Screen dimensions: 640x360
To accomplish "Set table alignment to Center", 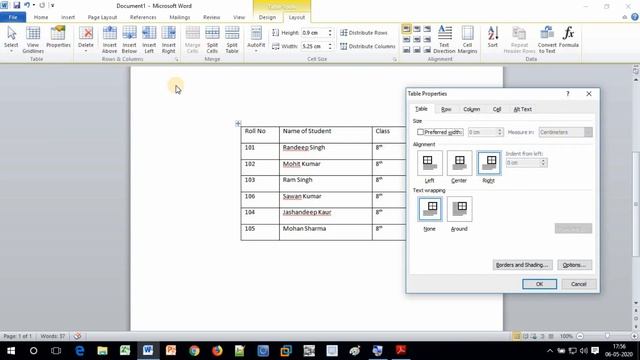I will (459, 163).
